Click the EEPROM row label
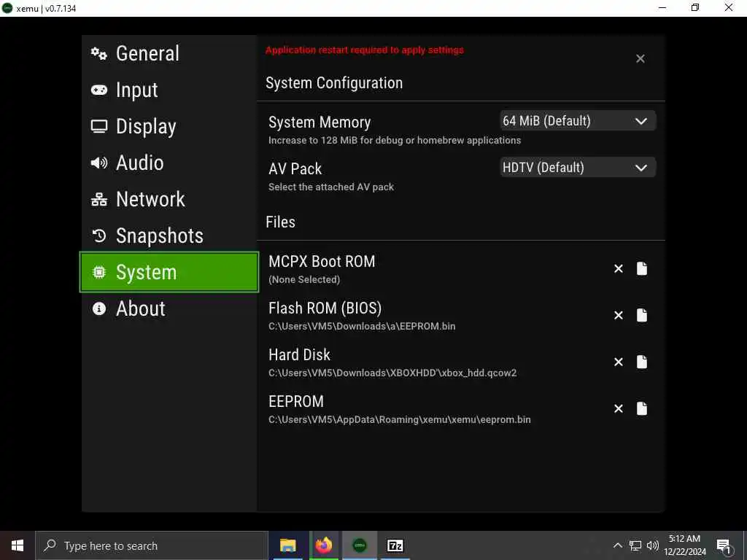The height and width of the screenshot is (560, 747). (296, 402)
